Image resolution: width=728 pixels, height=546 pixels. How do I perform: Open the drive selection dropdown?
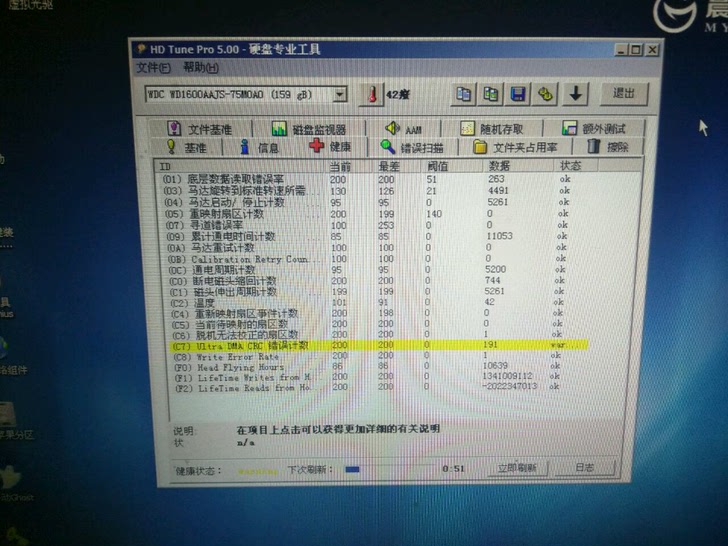[x=340, y=94]
